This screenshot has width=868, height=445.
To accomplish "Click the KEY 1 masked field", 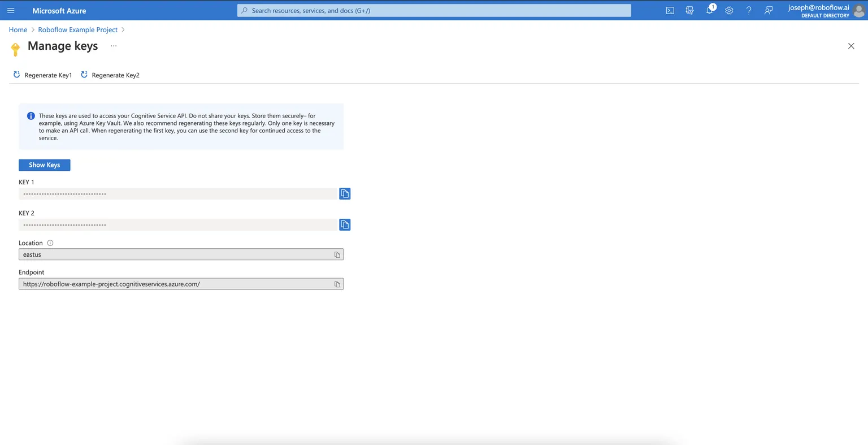I will (x=178, y=194).
